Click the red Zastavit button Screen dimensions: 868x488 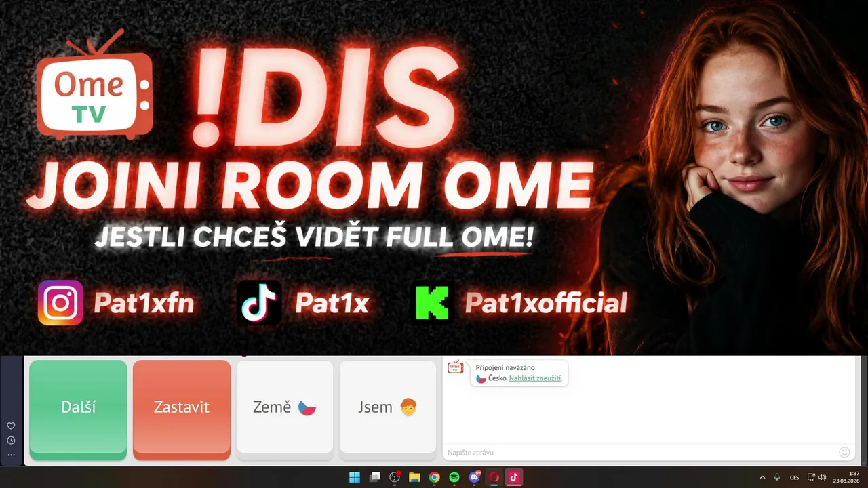tap(182, 409)
